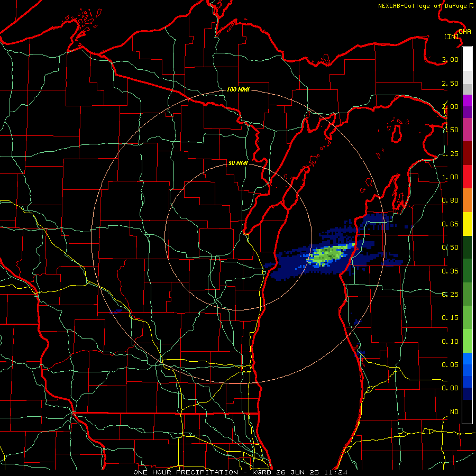Click the 100 NMI range ring label
476x476 pixels.
pyautogui.click(x=238, y=89)
